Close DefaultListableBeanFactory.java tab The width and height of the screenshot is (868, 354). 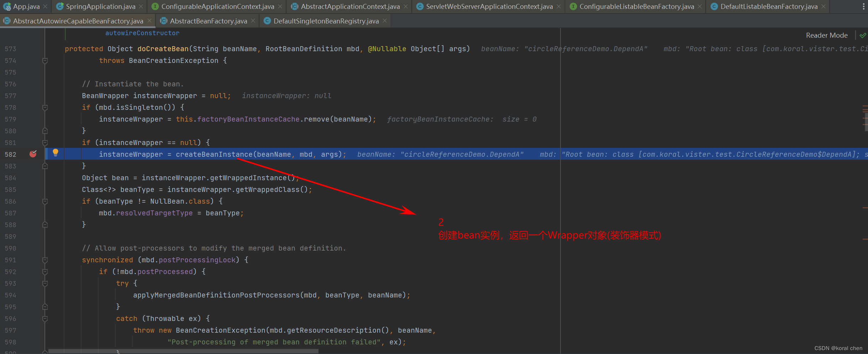(824, 6)
